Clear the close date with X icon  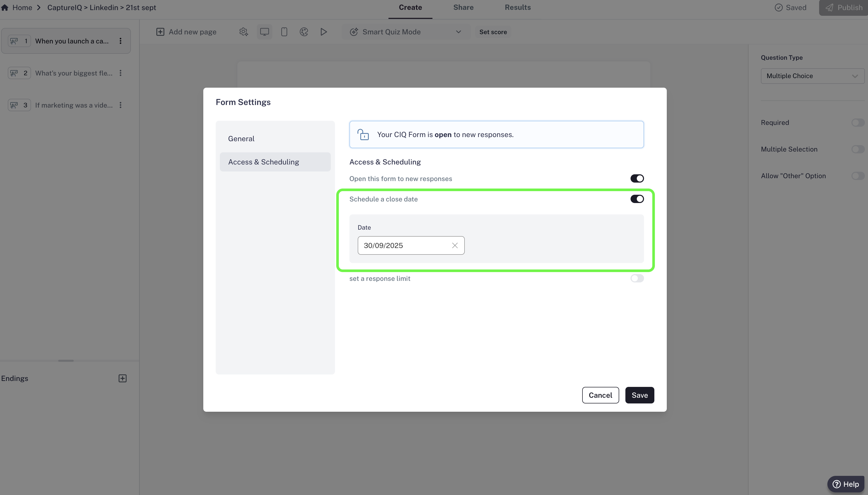(455, 245)
